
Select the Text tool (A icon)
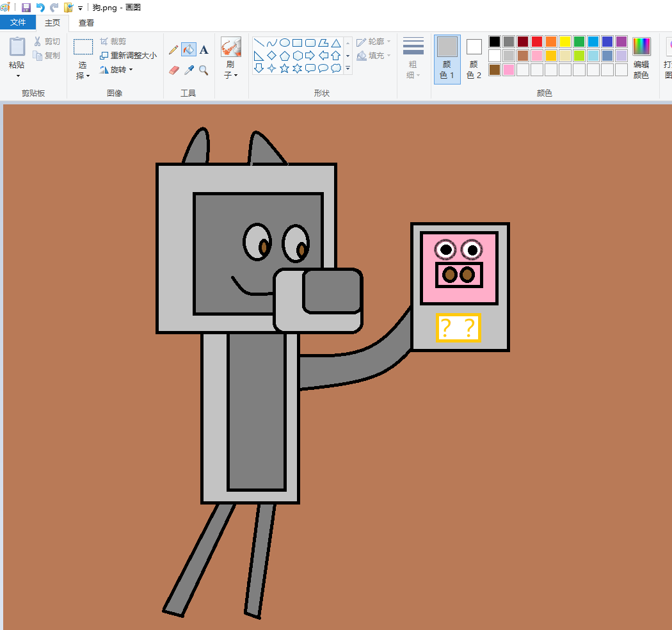204,50
